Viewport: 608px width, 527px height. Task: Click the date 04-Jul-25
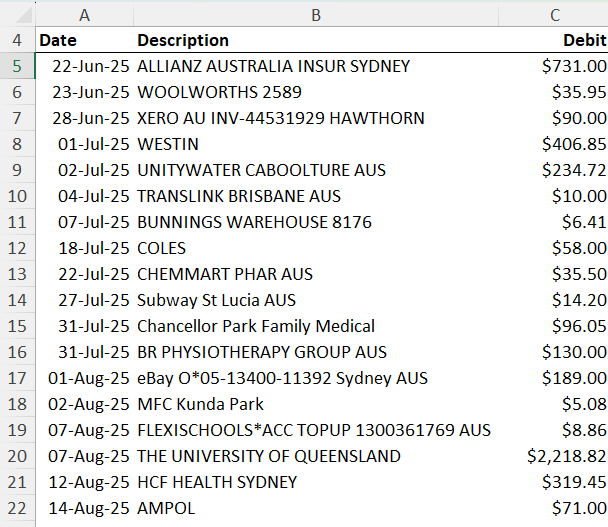[85, 196]
